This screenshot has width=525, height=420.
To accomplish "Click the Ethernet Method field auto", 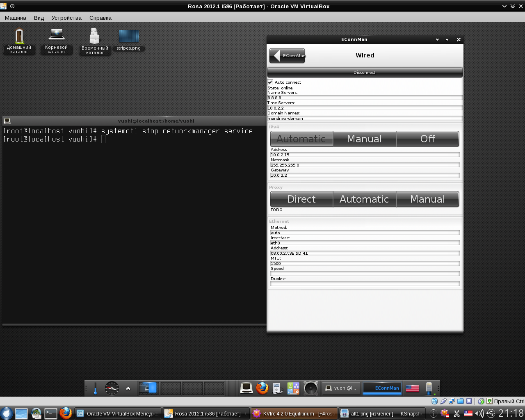I will (x=365, y=233).
